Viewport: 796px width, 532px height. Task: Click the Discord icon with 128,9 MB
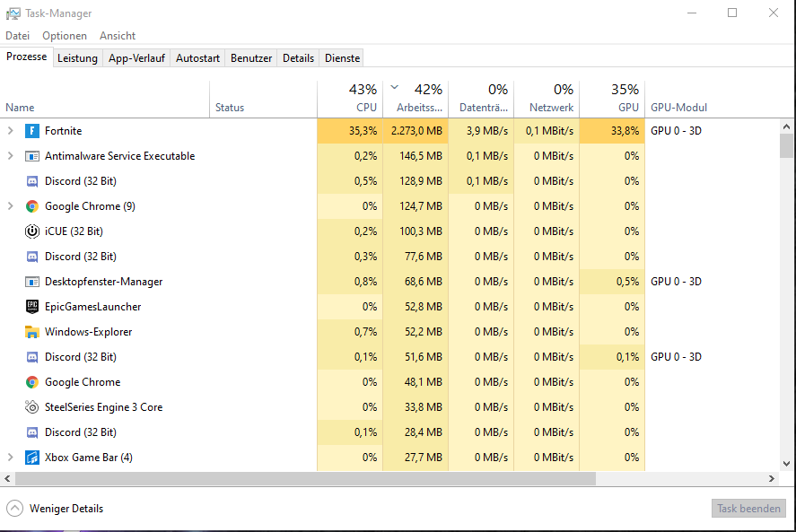click(x=32, y=181)
